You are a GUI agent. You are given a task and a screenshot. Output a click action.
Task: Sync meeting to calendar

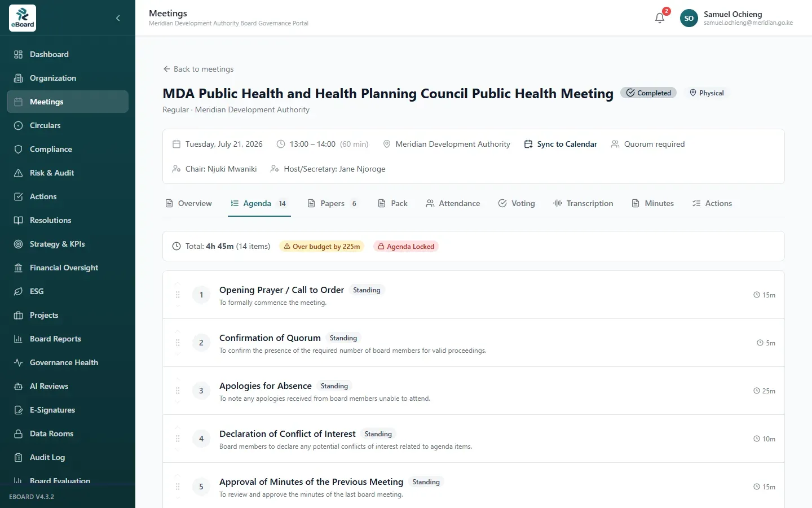[x=561, y=144]
